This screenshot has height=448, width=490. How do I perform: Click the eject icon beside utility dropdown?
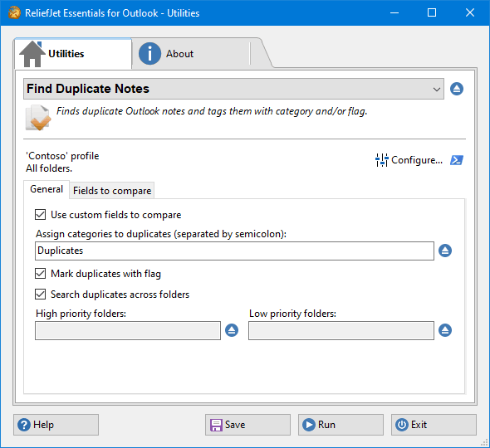click(457, 89)
